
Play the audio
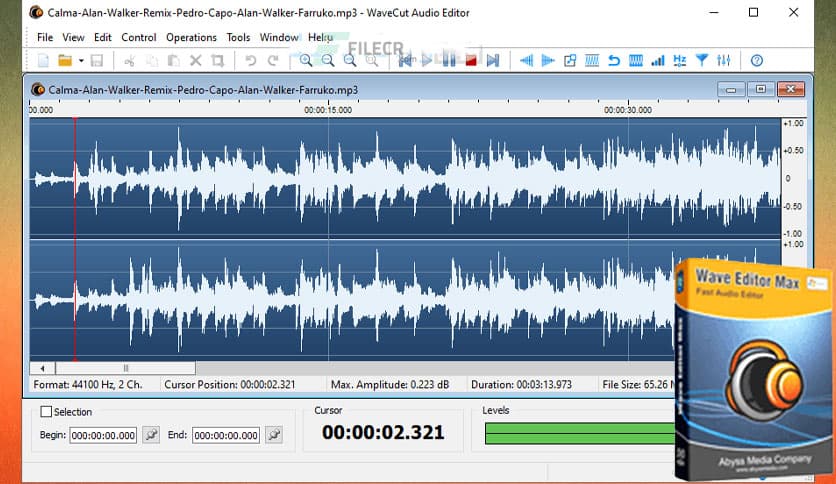427,60
